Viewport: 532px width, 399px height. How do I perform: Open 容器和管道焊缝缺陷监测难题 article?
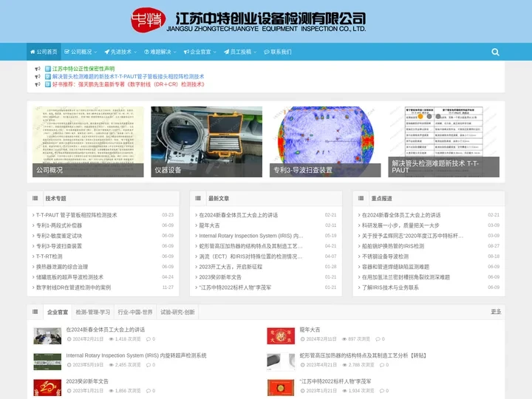point(395,267)
